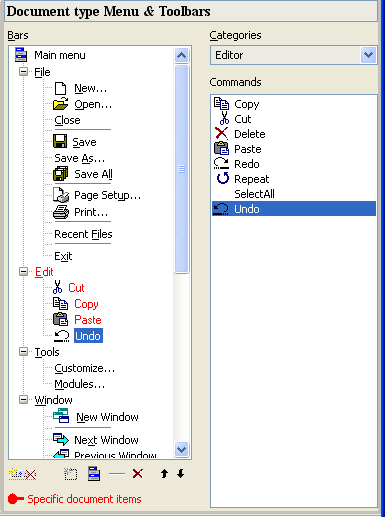Click the Repeat command text
Viewport: 385px width, 517px height.
(x=251, y=179)
